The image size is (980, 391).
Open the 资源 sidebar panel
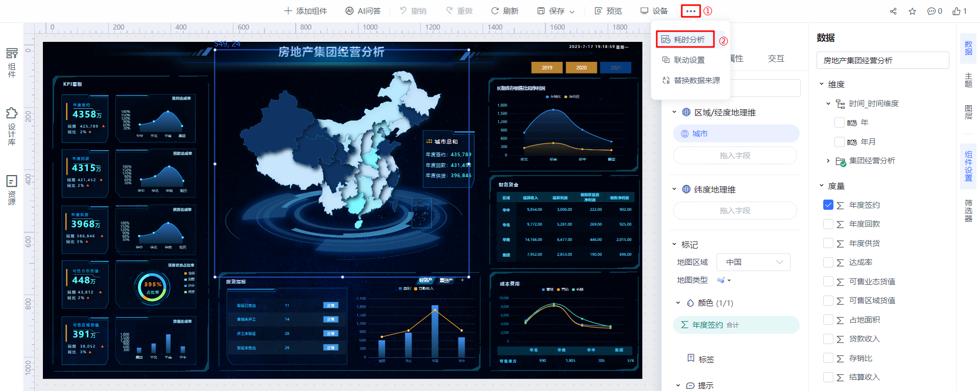pyautogui.click(x=12, y=190)
